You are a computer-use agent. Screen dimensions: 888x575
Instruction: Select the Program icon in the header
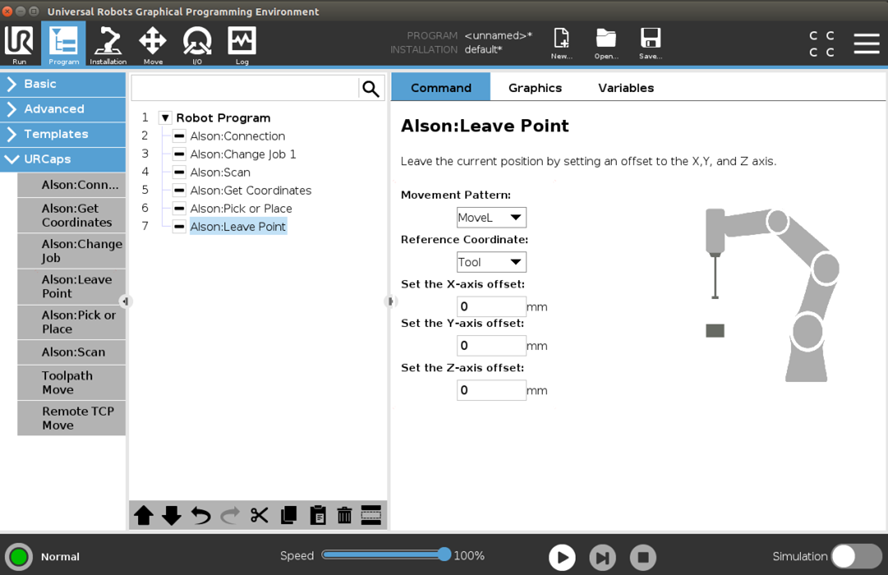click(x=63, y=45)
